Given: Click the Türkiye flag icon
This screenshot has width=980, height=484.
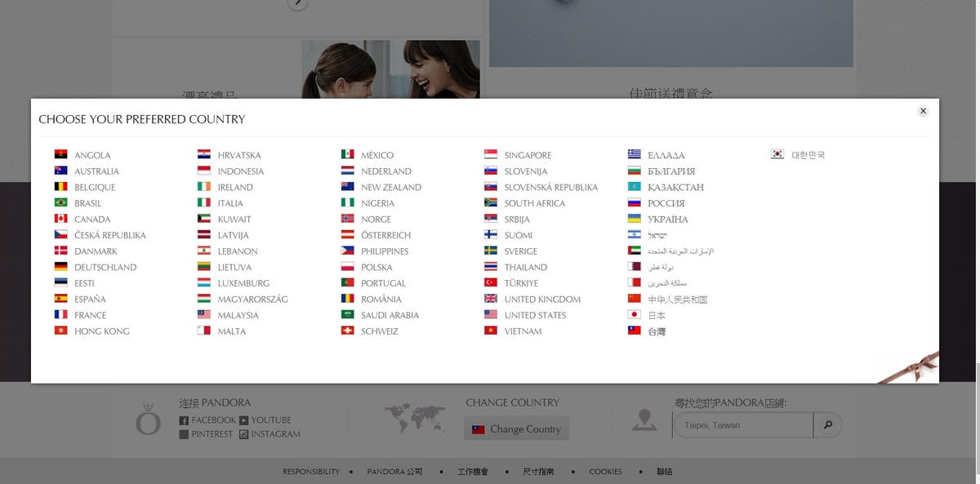Looking at the screenshot, I should 490,283.
